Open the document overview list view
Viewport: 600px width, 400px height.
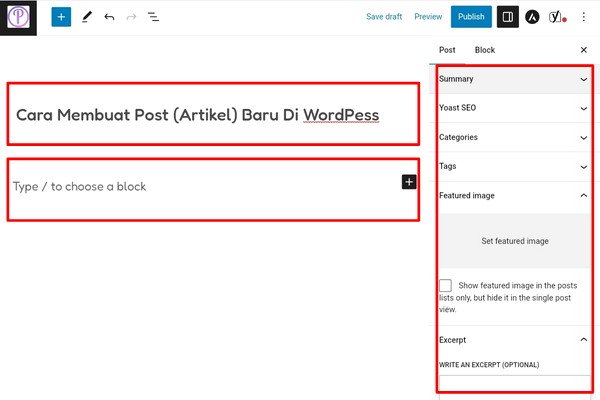click(x=153, y=17)
